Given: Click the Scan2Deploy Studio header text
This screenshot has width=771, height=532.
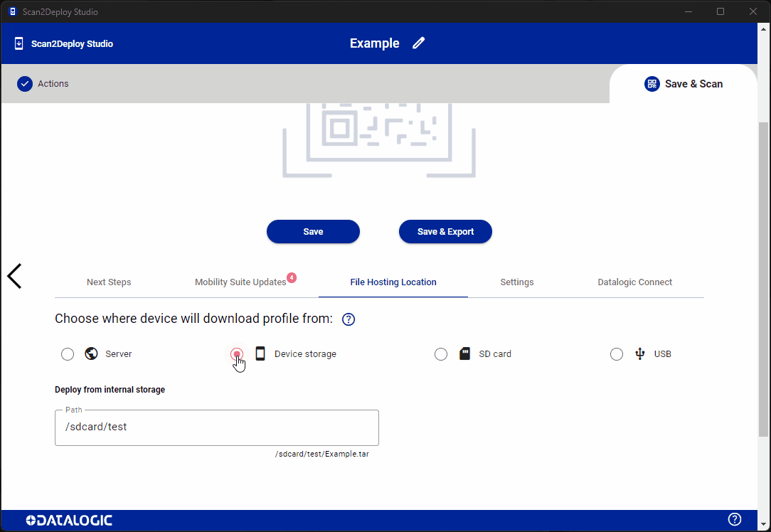Looking at the screenshot, I should point(73,44).
